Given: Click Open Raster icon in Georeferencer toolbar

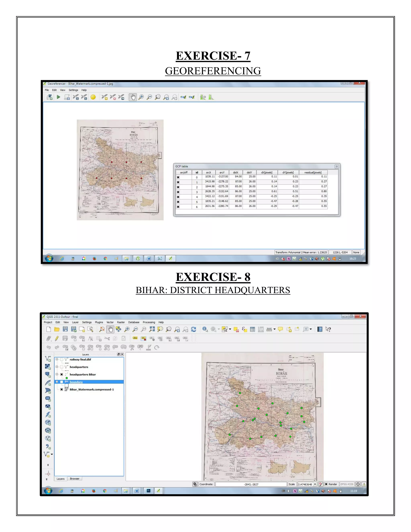Looking at the screenshot, I should (x=49, y=97).
